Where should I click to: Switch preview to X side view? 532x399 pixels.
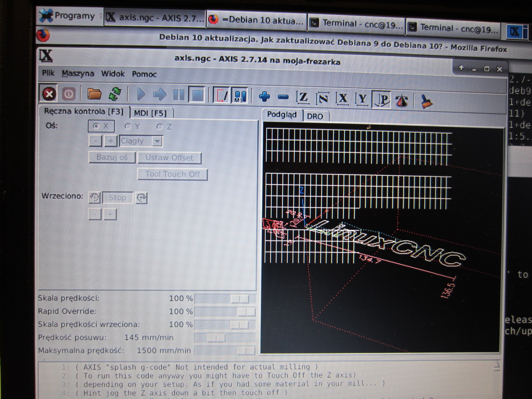point(342,99)
